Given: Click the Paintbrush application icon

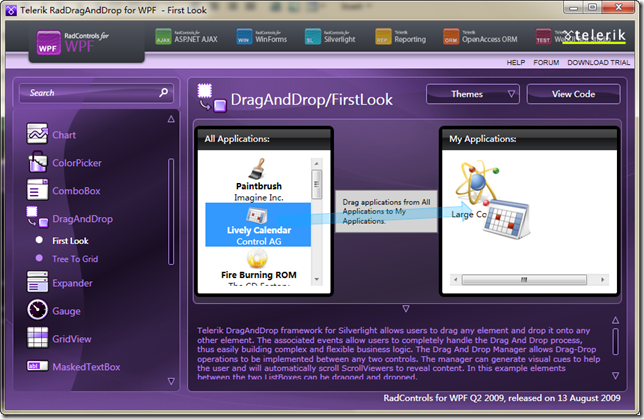Looking at the screenshot, I should click(258, 169).
